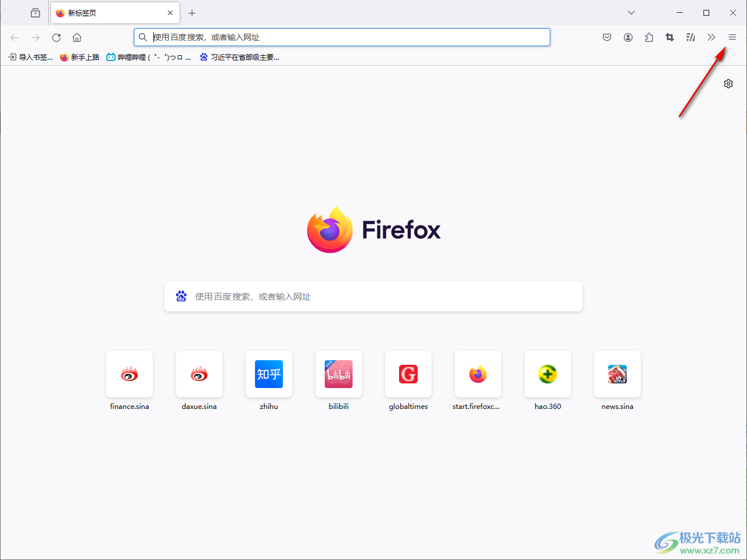This screenshot has width=747, height=560.
Task: Click the center Baidu search box
Action: [373, 296]
